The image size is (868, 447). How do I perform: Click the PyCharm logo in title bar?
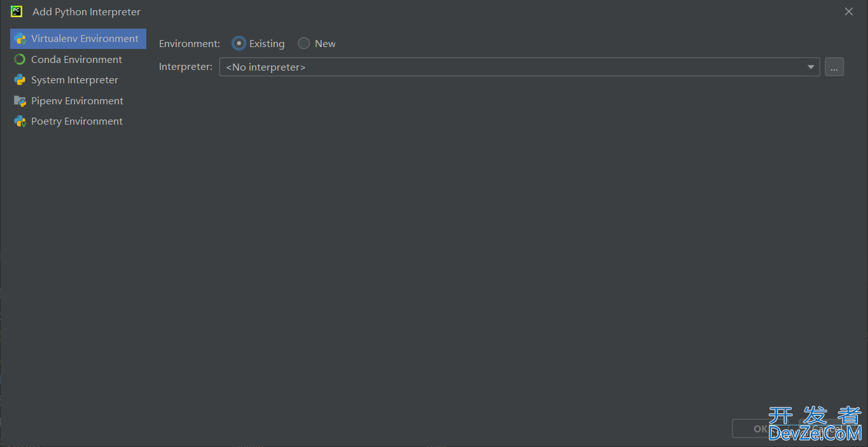point(17,11)
